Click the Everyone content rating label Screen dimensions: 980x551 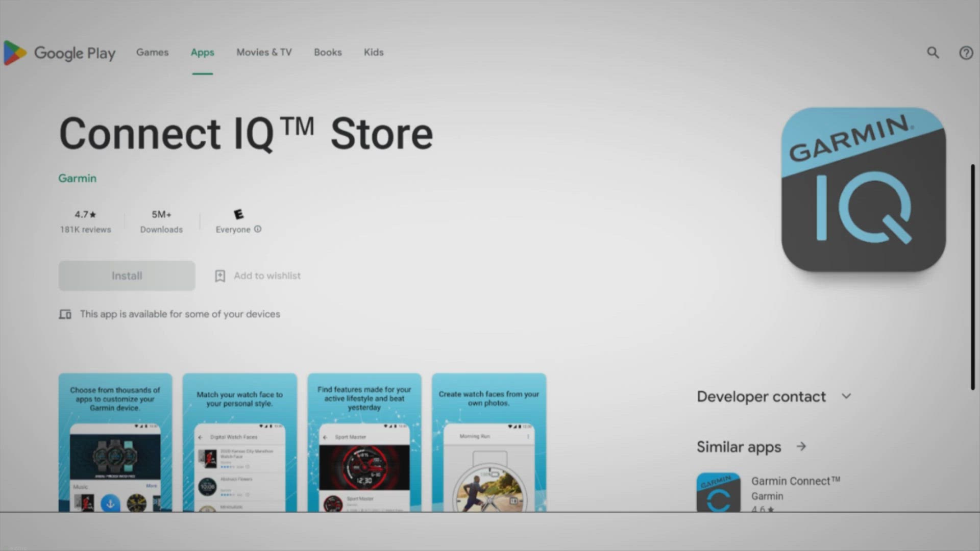[233, 230]
